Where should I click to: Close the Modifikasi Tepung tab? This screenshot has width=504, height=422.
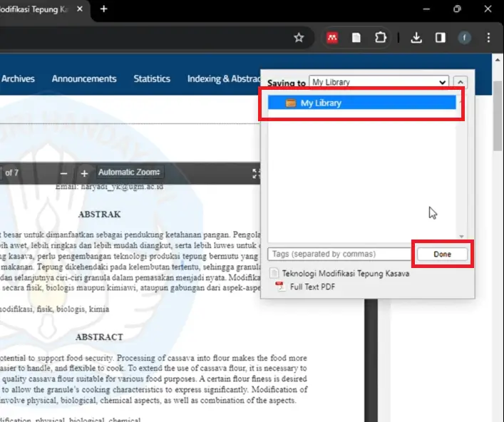[x=80, y=9]
